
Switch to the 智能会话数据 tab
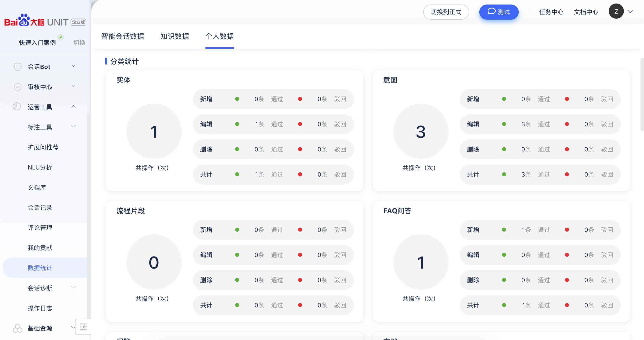(x=123, y=36)
